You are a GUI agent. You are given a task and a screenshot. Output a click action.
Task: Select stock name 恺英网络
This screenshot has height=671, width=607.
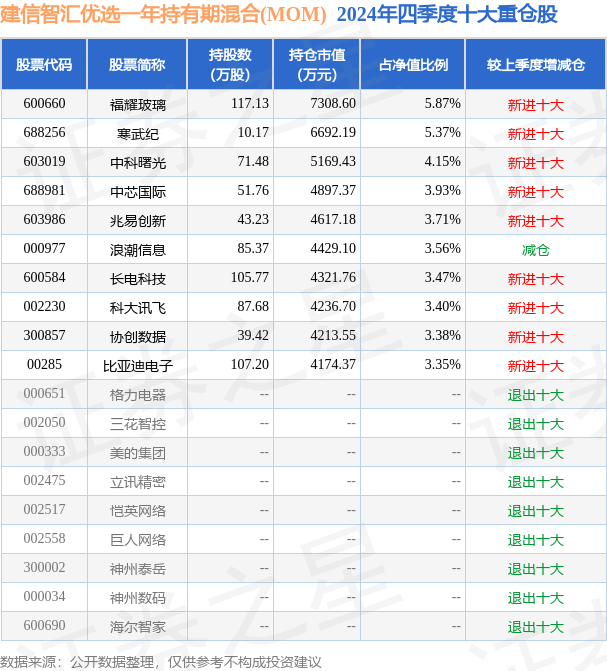click(137, 511)
